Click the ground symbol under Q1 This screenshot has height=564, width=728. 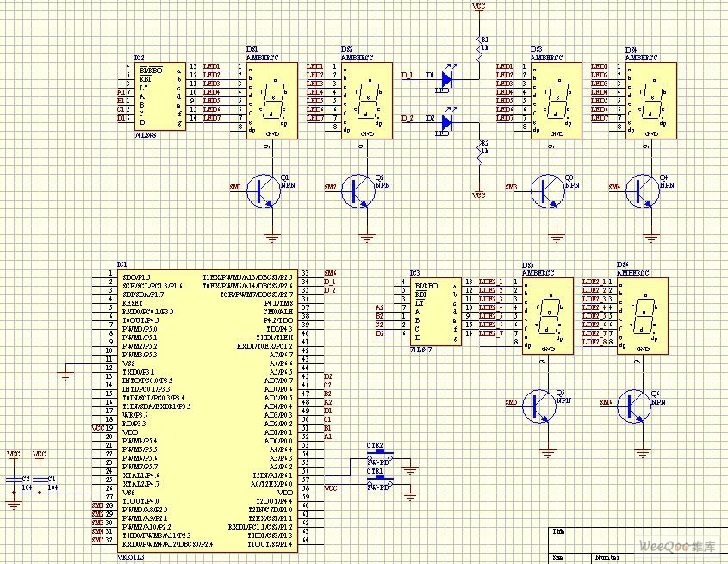click(273, 237)
